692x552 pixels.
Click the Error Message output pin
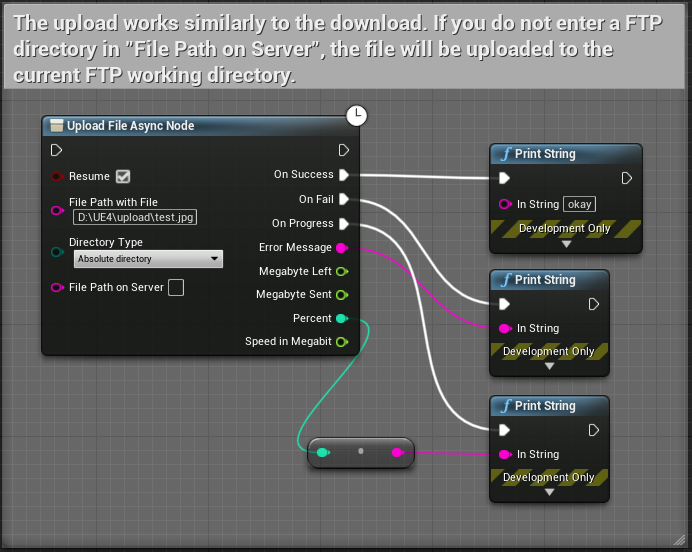(342, 248)
